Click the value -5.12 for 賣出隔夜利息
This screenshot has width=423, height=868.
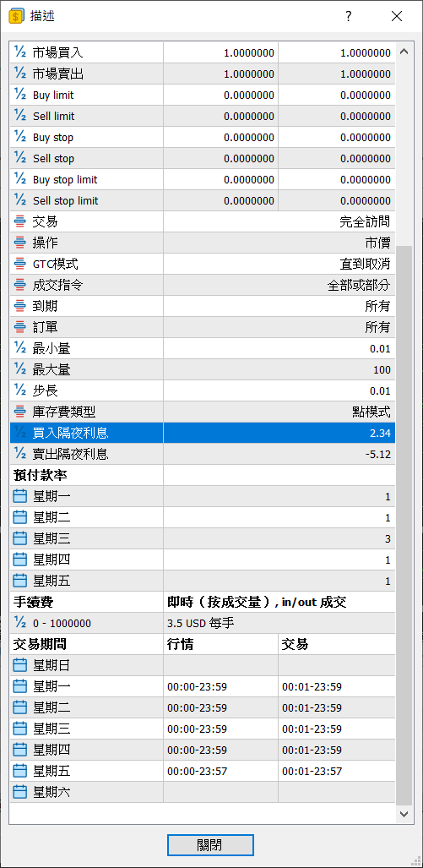click(378, 455)
